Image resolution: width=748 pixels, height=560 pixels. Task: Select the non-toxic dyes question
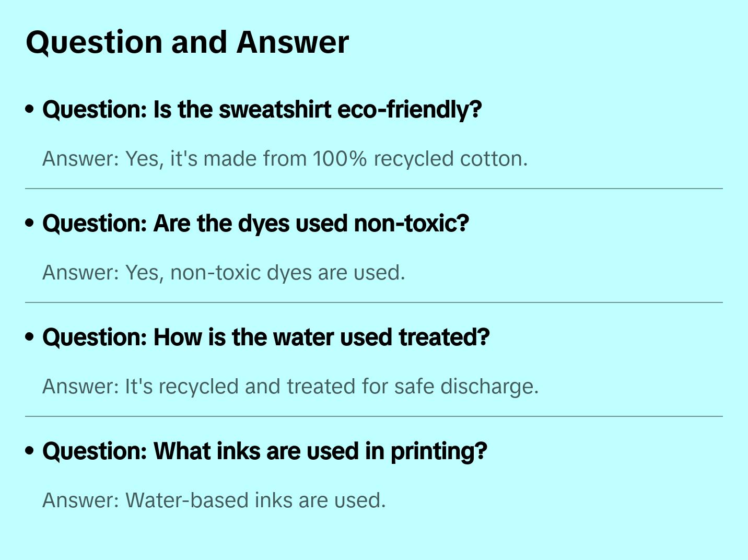pyautogui.click(x=255, y=224)
